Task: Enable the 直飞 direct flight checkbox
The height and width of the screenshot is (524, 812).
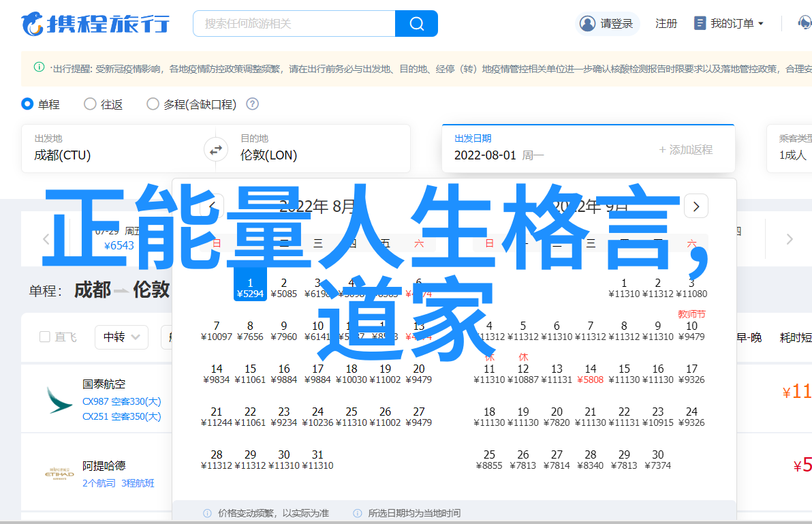Action: pyautogui.click(x=45, y=337)
